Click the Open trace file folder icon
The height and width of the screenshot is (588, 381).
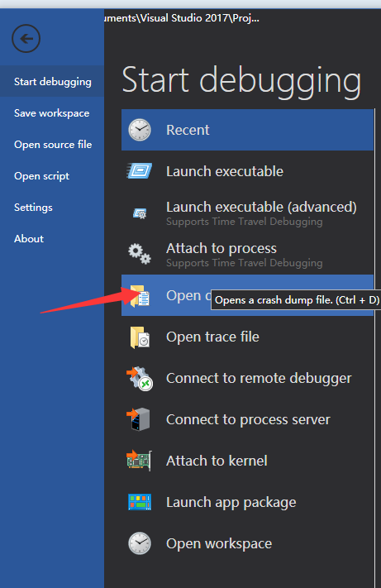pyautogui.click(x=140, y=337)
